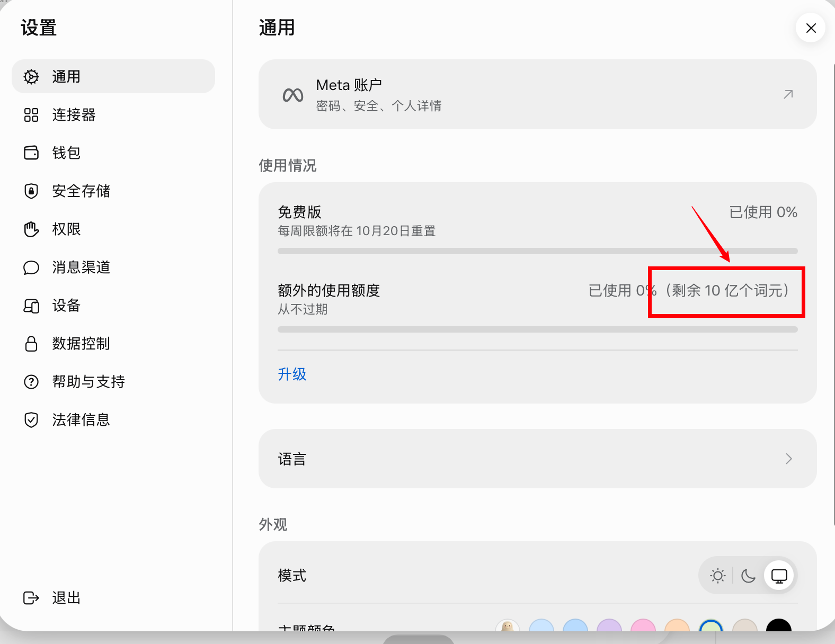Open Meta 账户 via the external arrow
Screen dimensions: 835x644
pos(788,94)
